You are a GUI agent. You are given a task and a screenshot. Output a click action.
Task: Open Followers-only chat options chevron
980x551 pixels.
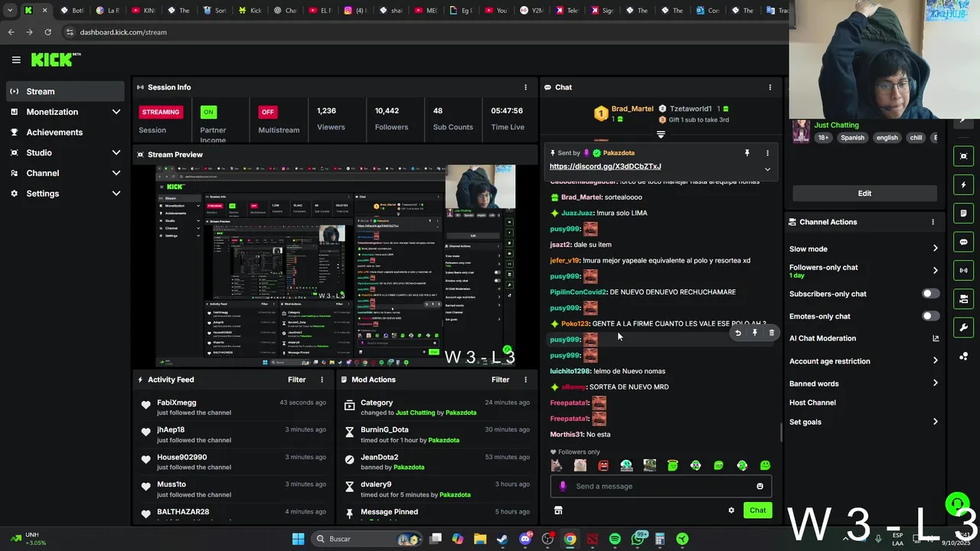tap(935, 270)
